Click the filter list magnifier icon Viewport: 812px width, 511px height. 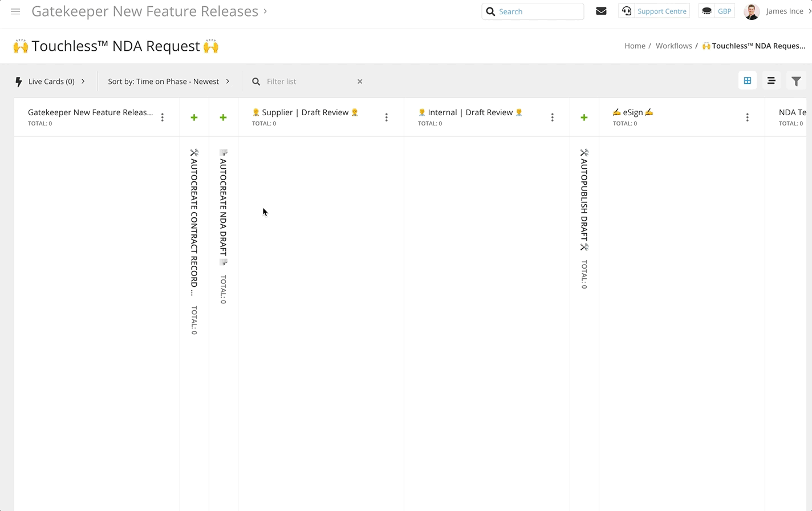(x=256, y=82)
